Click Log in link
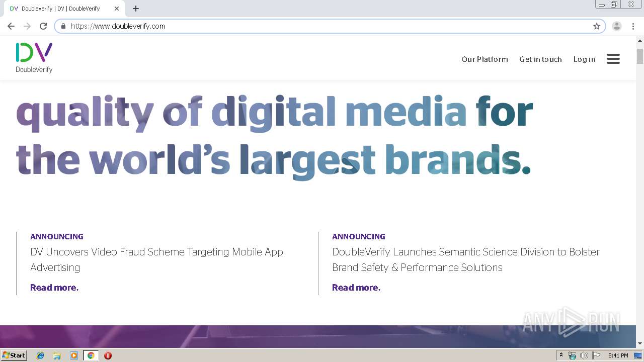This screenshot has height=362, width=644. [x=585, y=59]
